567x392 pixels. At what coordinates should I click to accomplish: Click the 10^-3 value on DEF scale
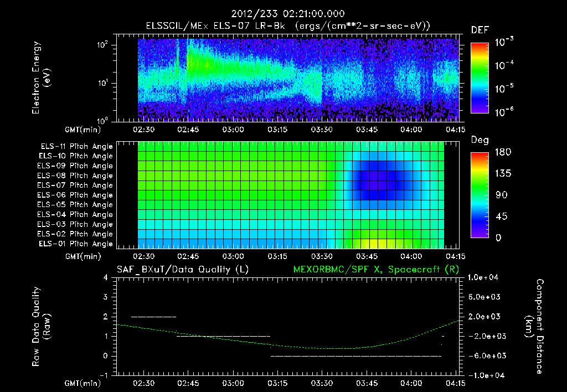[x=504, y=42]
